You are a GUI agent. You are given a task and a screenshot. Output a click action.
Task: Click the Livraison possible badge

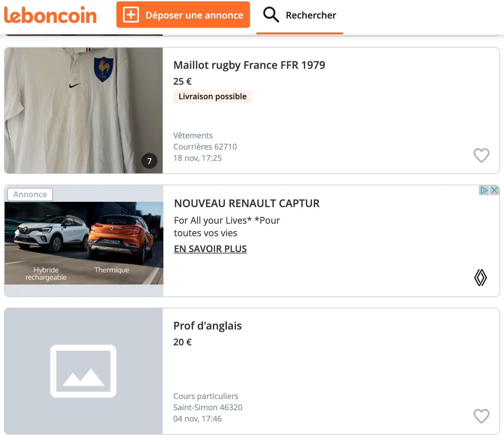tap(212, 97)
